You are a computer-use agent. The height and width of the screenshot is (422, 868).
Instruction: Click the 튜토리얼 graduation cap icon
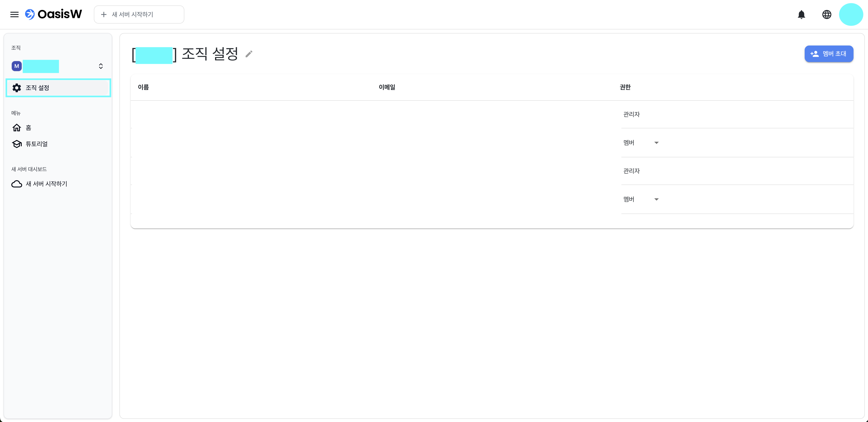[x=17, y=144]
